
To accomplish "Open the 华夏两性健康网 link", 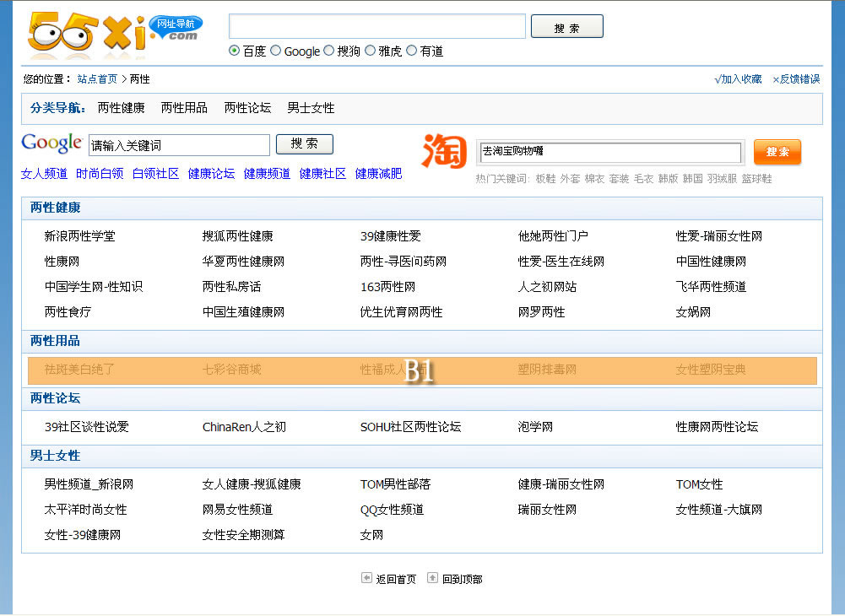I will pyautogui.click(x=243, y=262).
